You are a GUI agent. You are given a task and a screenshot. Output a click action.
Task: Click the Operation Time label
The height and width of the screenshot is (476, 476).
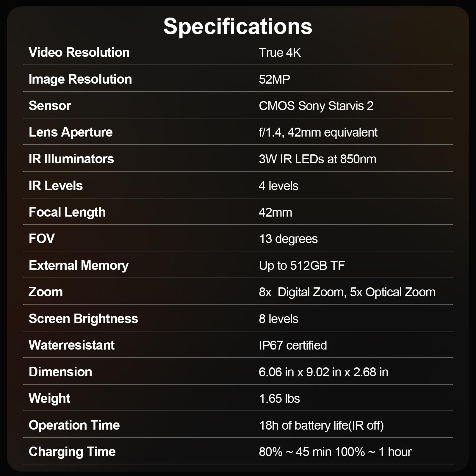click(x=74, y=425)
